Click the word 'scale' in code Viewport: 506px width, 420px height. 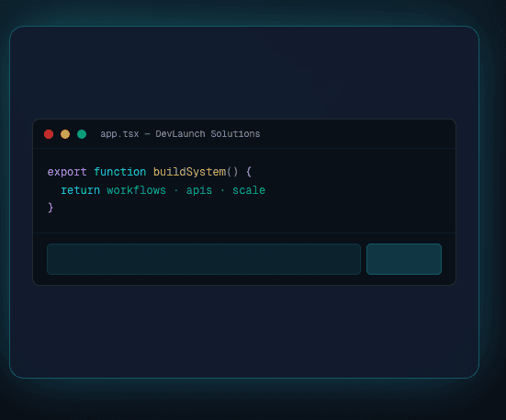point(249,190)
